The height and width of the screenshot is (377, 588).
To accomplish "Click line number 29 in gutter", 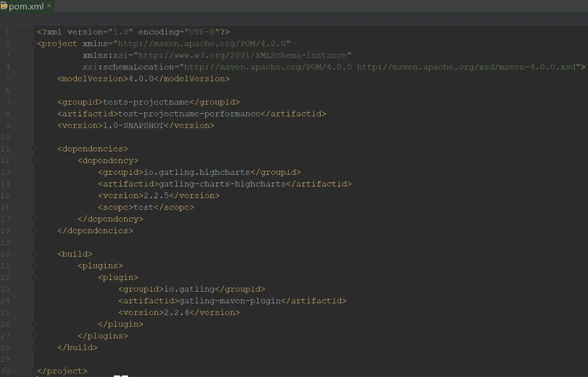I will [x=5, y=359].
